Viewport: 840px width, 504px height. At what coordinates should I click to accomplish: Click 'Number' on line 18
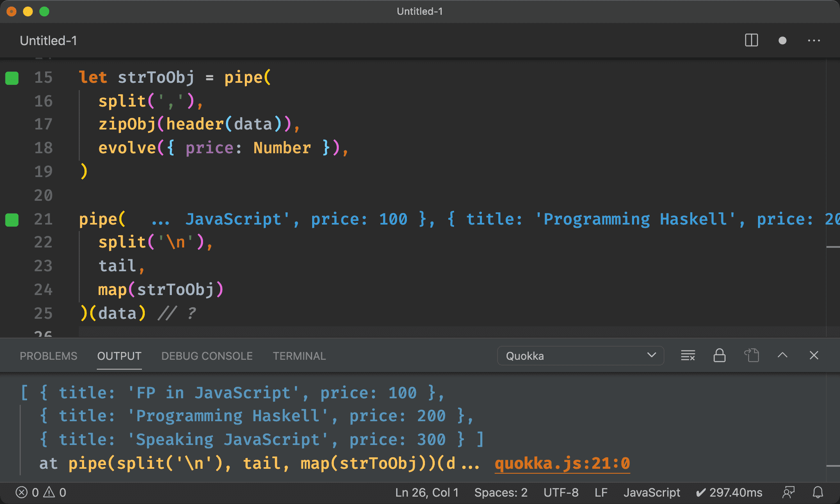[x=282, y=148]
